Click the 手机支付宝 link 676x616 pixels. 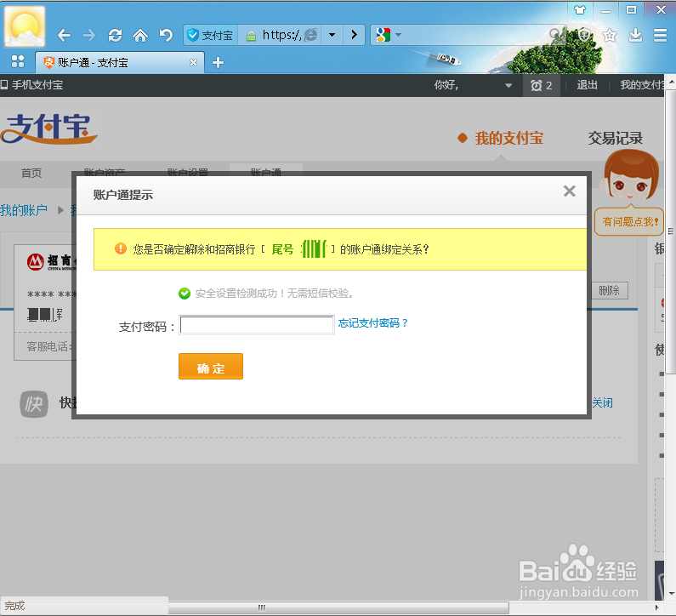click(32, 85)
